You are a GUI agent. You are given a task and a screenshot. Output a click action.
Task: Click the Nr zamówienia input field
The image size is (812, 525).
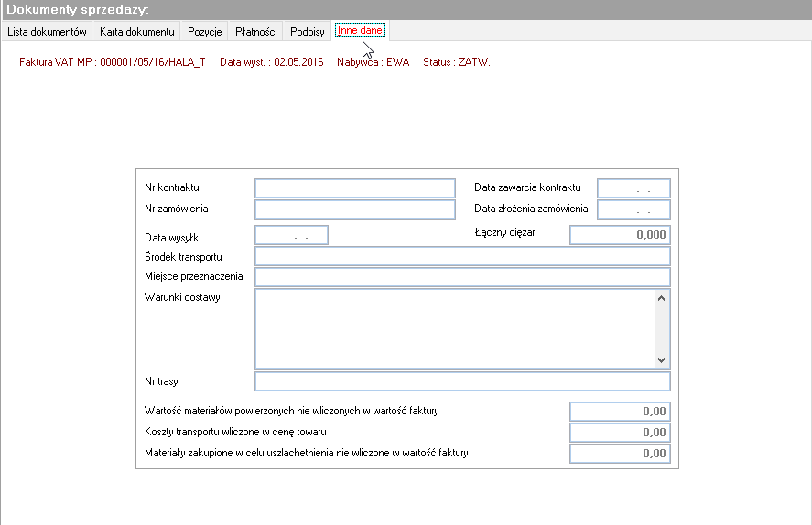[x=355, y=209]
